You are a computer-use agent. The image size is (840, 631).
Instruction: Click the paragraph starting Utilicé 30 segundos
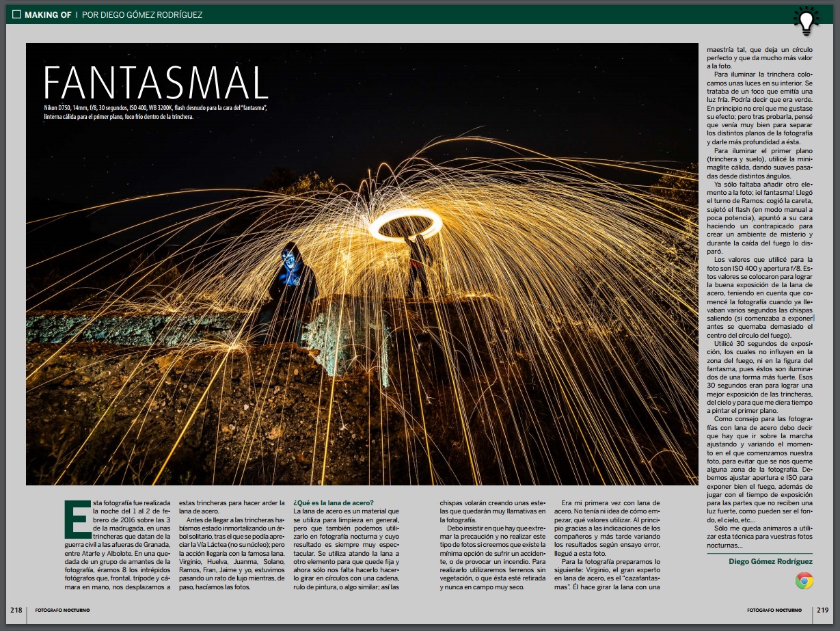click(759, 376)
